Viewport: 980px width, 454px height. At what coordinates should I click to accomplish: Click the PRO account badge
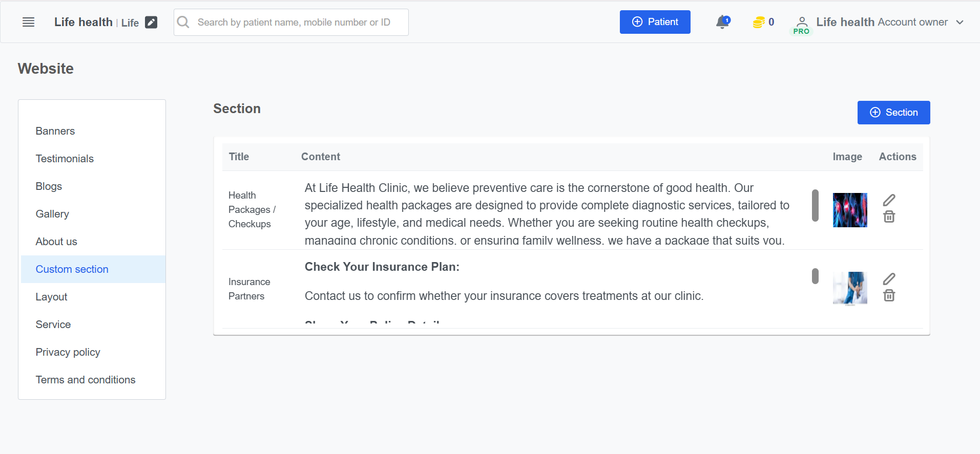(x=801, y=30)
